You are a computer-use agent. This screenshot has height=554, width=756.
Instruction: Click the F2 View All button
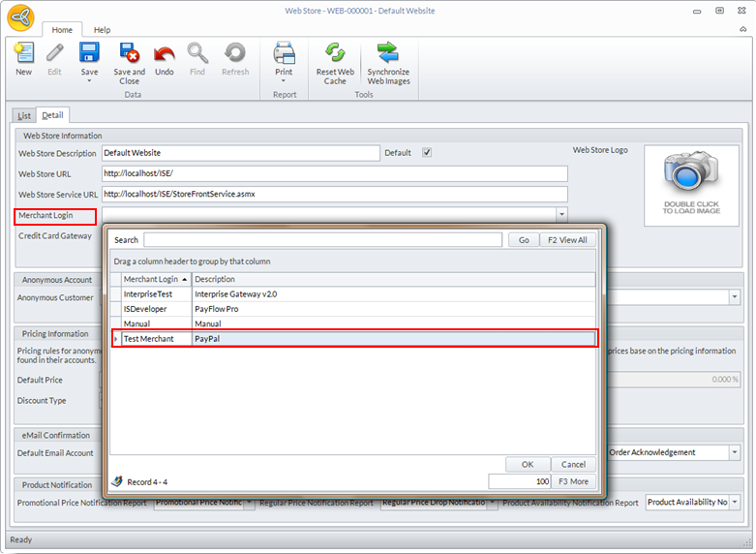click(566, 240)
